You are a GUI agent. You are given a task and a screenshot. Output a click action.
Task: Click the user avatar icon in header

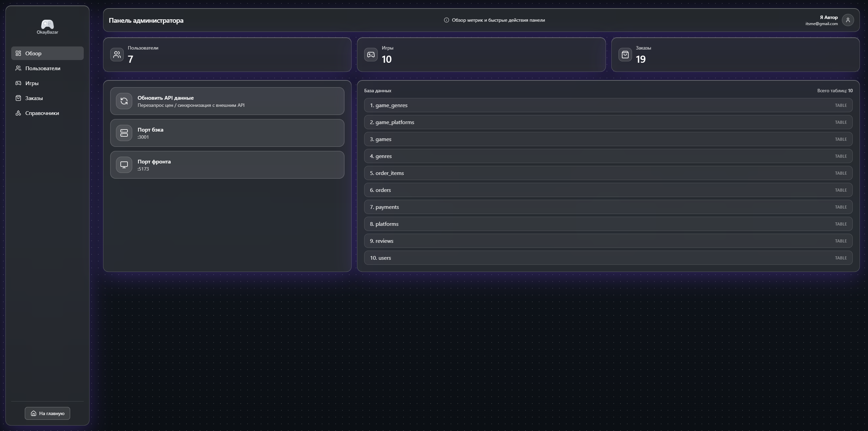(848, 20)
